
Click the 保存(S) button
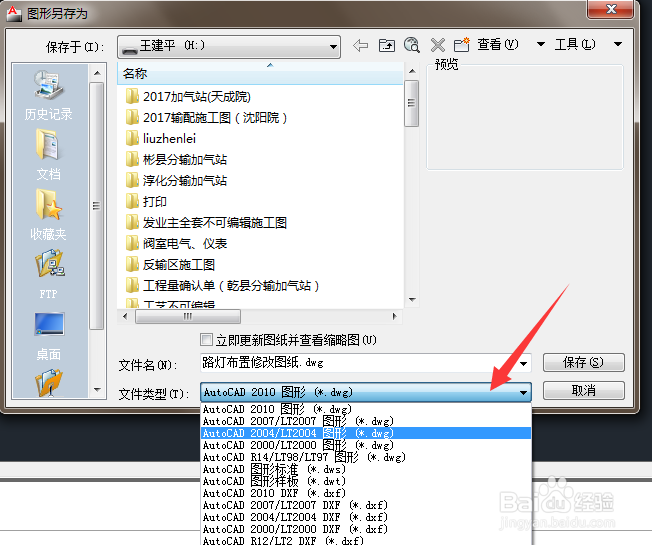[583, 363]
